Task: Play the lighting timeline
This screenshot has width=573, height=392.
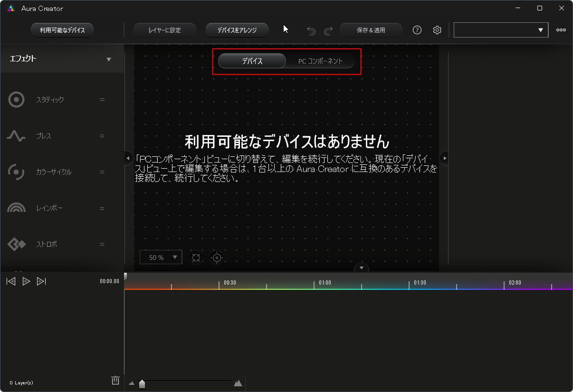Action: [27, 281]
